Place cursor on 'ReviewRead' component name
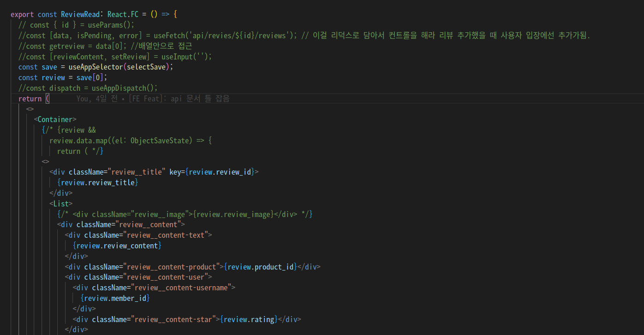 (80, 14)
